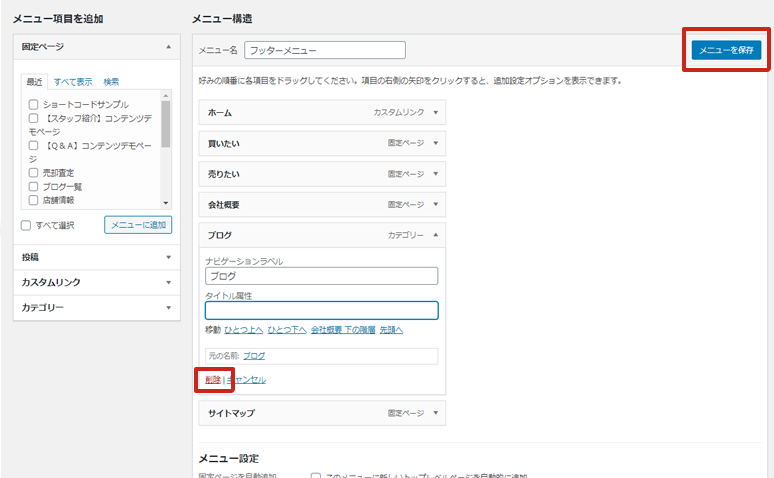Collapse the 固定ページ panel arrow
This screenshot has height=478, width=774.
pos(168,47)
